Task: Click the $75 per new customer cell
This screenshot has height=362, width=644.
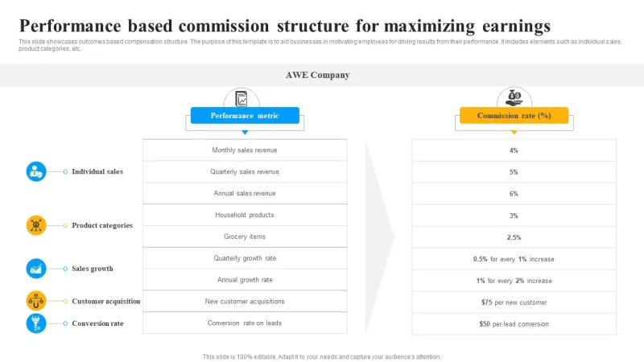Action: 514,302
